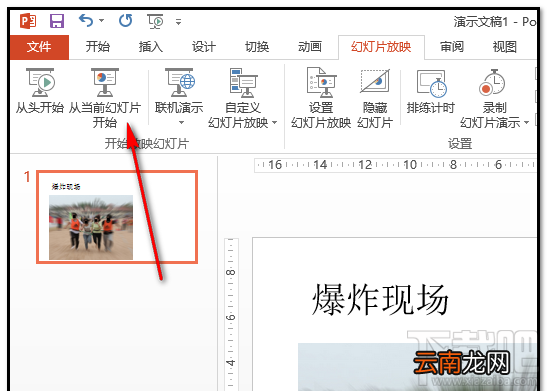This screenshot has height=391, width=547.
Task: Switch to the 开始 tab
Action: point(98,47)
